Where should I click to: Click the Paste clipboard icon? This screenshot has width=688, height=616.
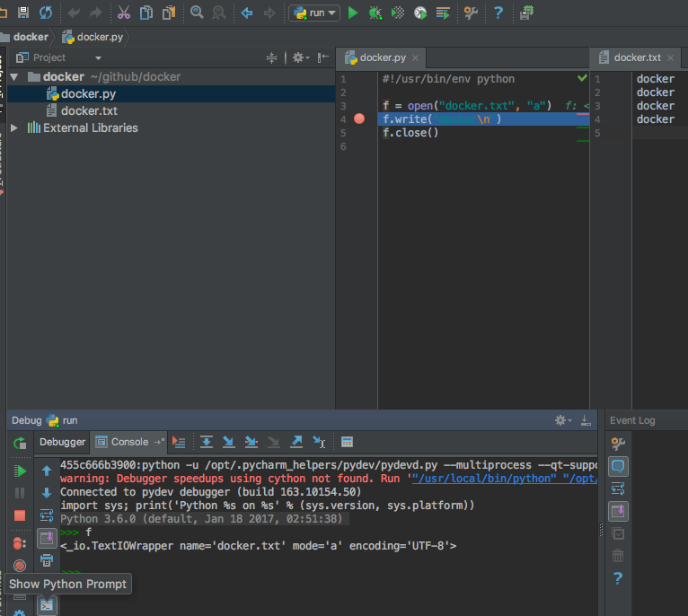point(169,13)
